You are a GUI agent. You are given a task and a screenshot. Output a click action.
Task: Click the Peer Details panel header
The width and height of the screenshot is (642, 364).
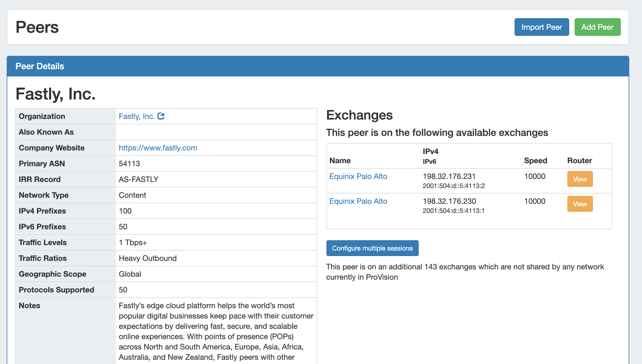(40, 66)
